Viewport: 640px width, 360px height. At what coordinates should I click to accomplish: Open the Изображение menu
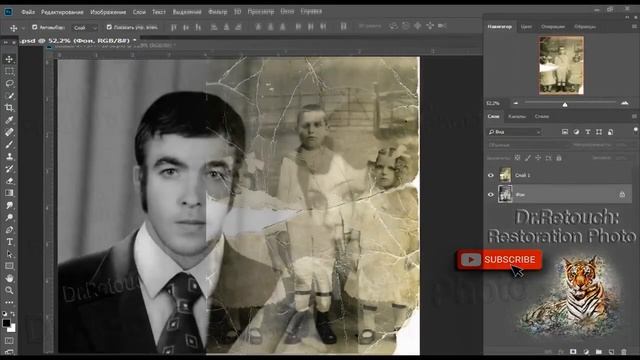(108, 12)
